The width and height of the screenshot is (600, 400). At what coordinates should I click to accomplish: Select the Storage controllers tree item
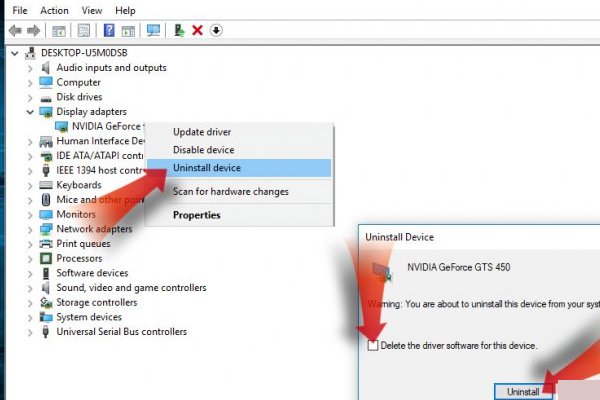click(96, 302)
